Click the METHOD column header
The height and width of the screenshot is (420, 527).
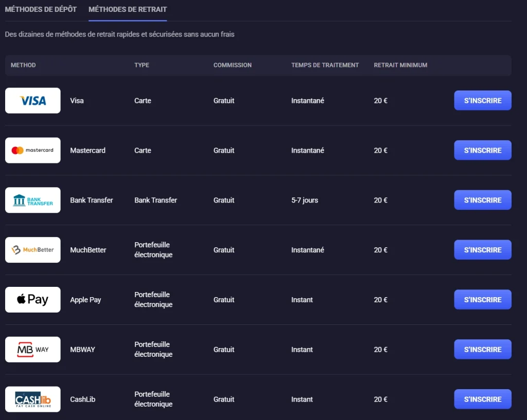[23, 65]
